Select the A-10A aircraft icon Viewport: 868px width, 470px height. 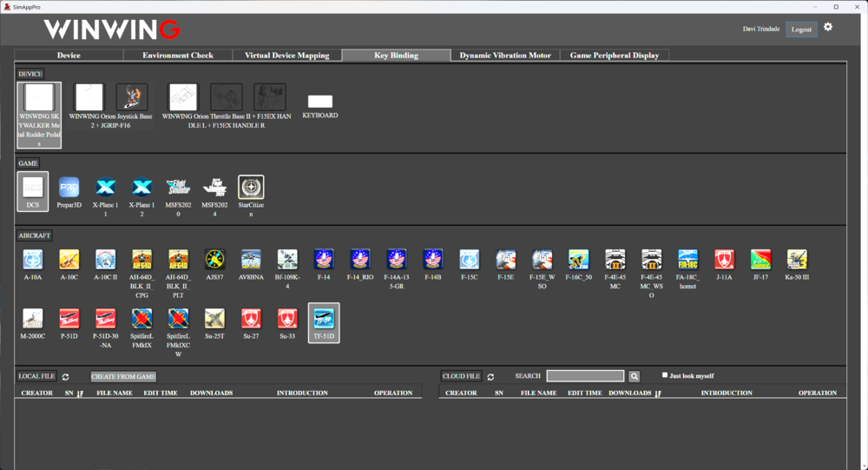click(33, 260)
